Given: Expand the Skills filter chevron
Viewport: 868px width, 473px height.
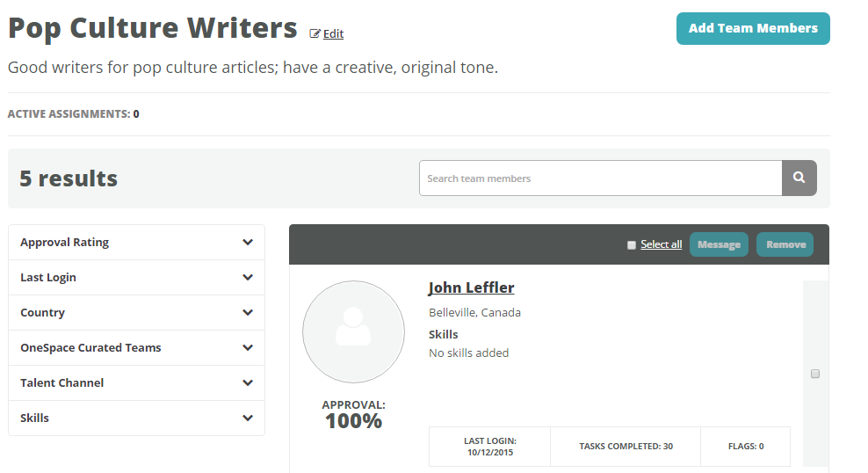Looking at the screenshot, I should tap(248, 418).
